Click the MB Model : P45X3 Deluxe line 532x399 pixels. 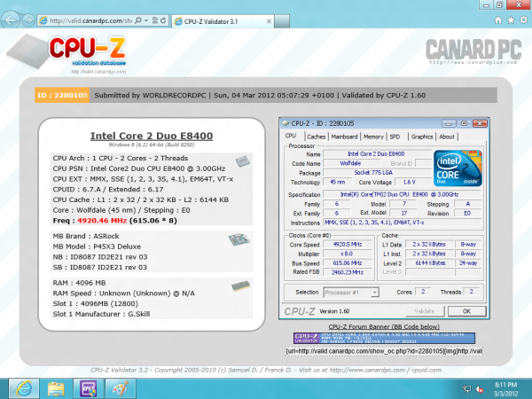pyautogui.click(x=97, y=246)
